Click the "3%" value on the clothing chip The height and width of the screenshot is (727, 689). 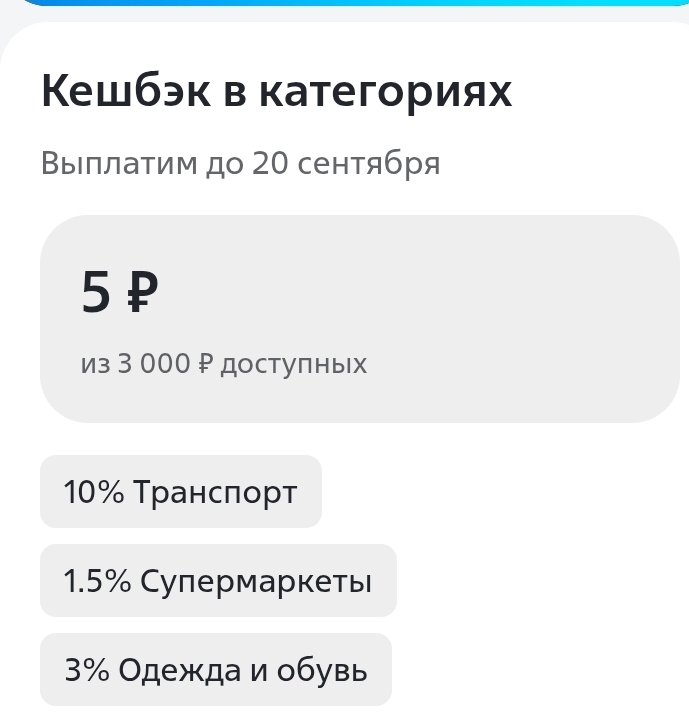click(x=87, y=670)
